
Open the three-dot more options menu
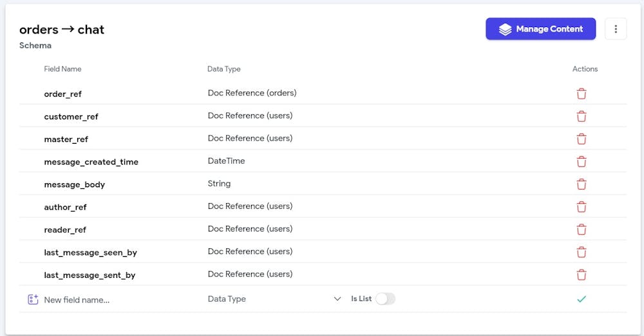pos(616,29)
